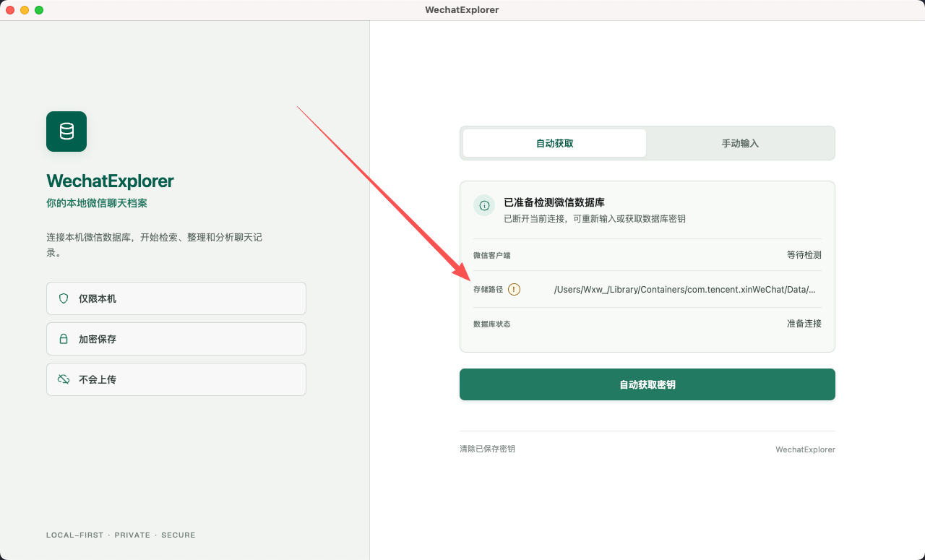The width and height of the screenshot is (925, 560).
Task: Switch to the 手动输入 tab
Action: click(740, 143)
